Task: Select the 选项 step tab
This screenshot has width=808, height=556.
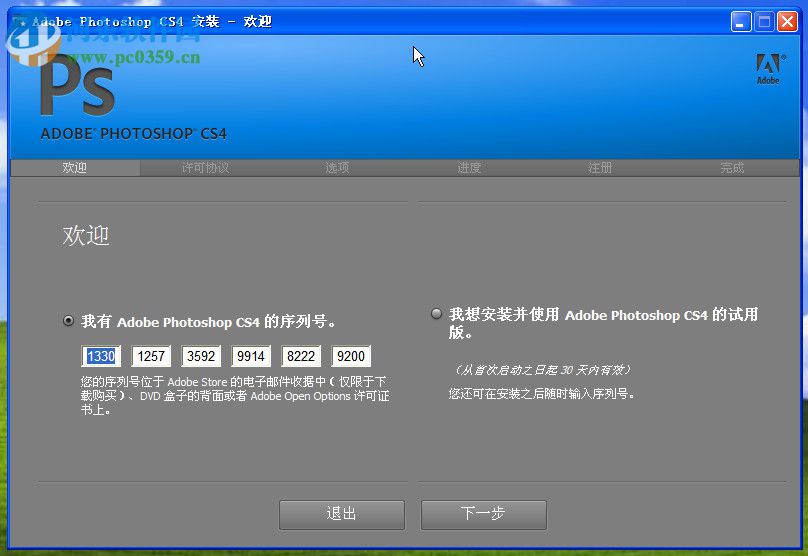Action: (337, 167)
